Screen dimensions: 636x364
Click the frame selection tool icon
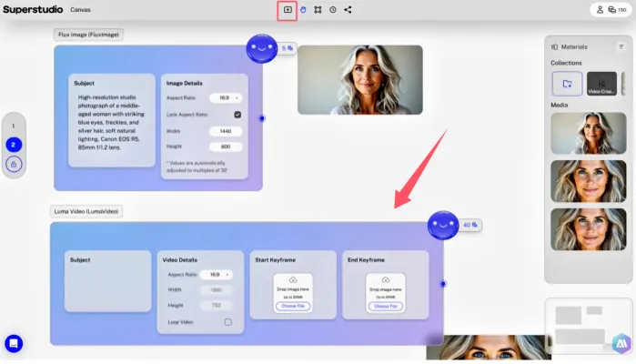click(318, 10)
